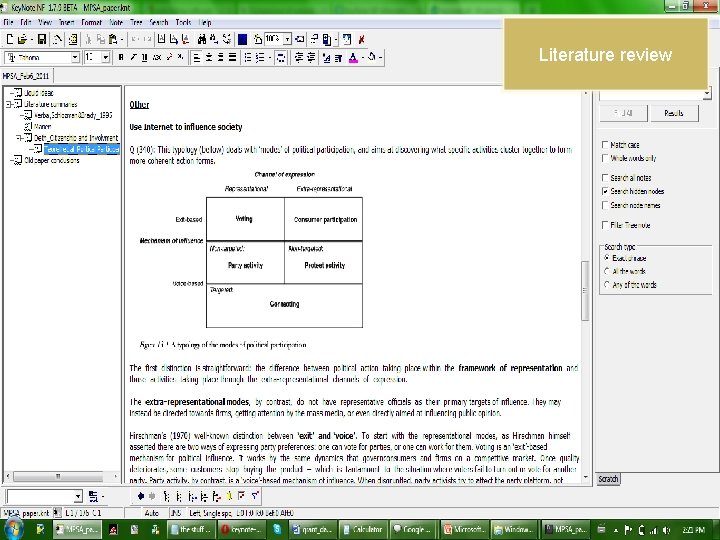The width and height of the screenshot is (720, 540).
Task: Check the Search all notes option
Action: (x=605, y=178)
